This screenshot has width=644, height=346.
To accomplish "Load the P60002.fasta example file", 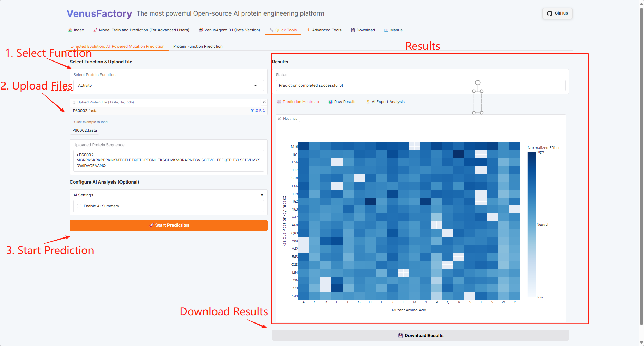I will coord(85,130).
